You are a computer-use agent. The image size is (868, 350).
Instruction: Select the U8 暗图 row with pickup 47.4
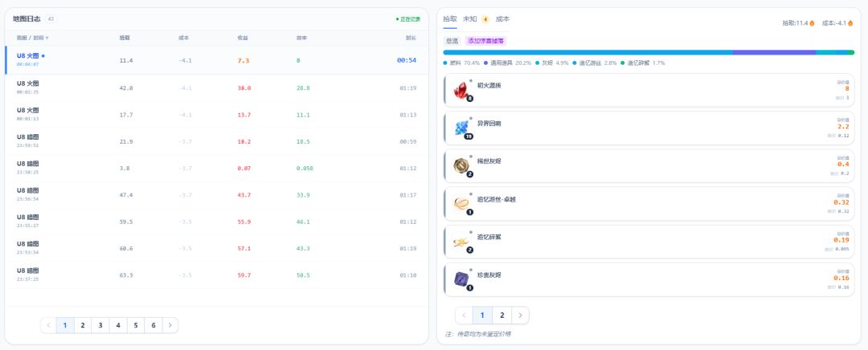[x=216, y=195]
